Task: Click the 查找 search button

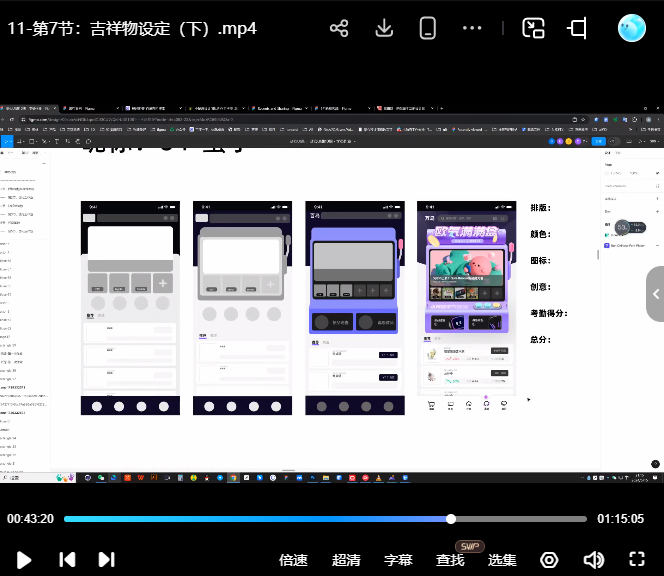Action: coord(450,560)
